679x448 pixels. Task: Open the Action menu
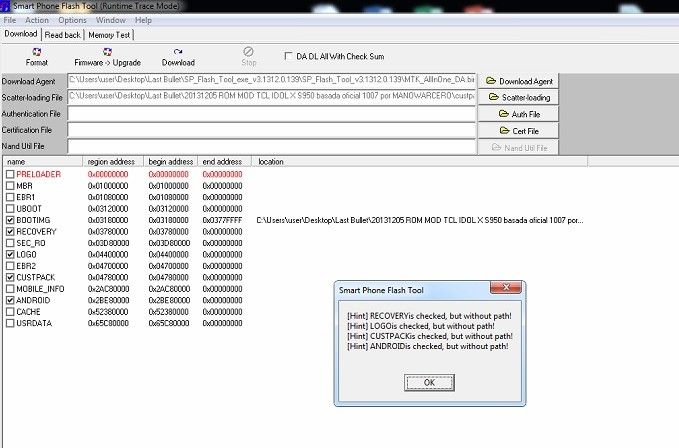coord(37,20)
